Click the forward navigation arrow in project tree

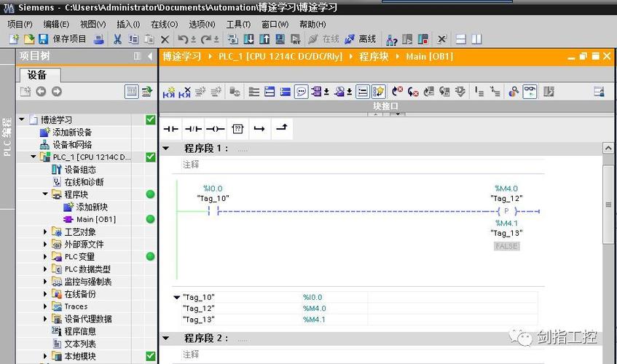(57, 92)
